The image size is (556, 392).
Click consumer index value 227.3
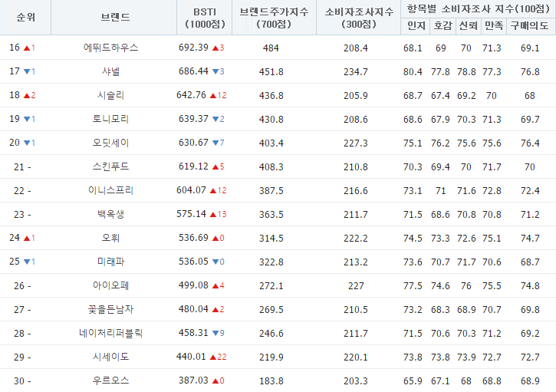tap(356, 143)
